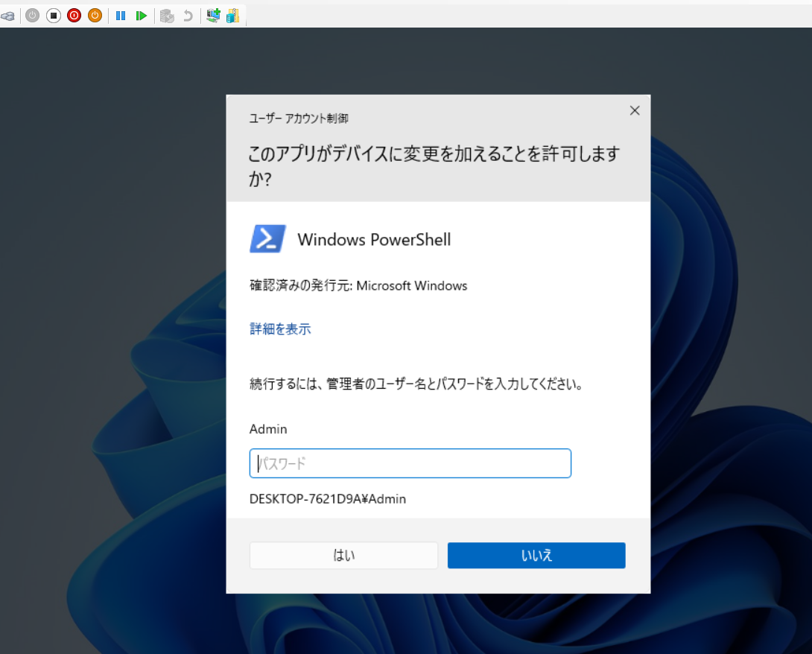Click the snapshot machine icon
Viewport: 812px width, 654px height.
point(167,15)
